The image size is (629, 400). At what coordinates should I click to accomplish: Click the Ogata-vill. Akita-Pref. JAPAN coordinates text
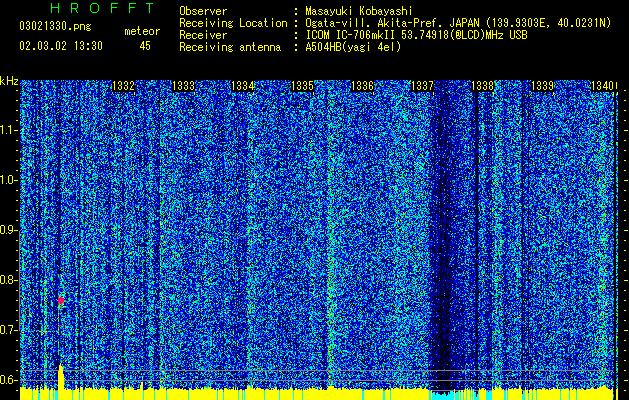pyautogui.click(x=458, y=23)
